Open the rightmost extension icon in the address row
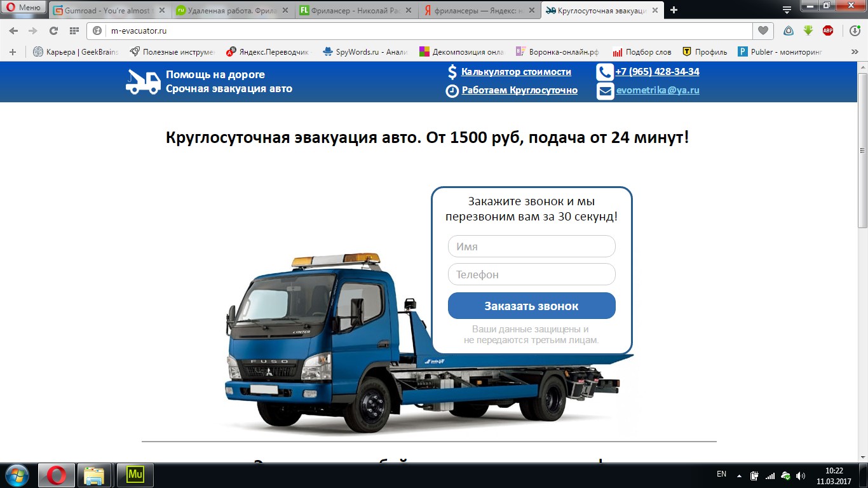The width and height of the screenshot is (868, 488). tap(855, 30)
